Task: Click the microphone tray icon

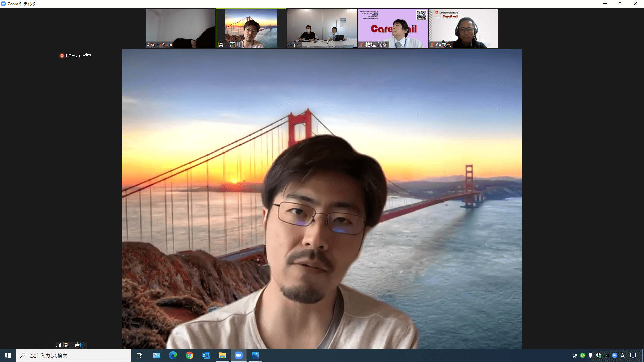Action: [x=590, y=355]
